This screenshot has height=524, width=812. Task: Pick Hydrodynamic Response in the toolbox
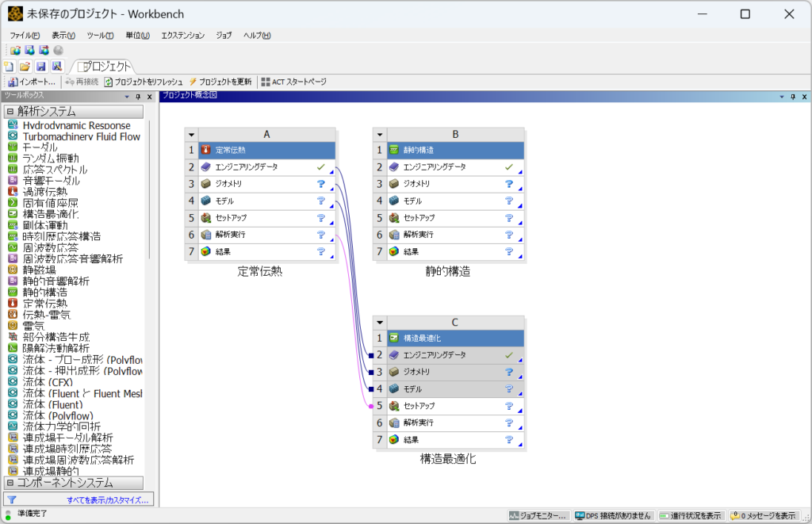click(x=76, y=125)
